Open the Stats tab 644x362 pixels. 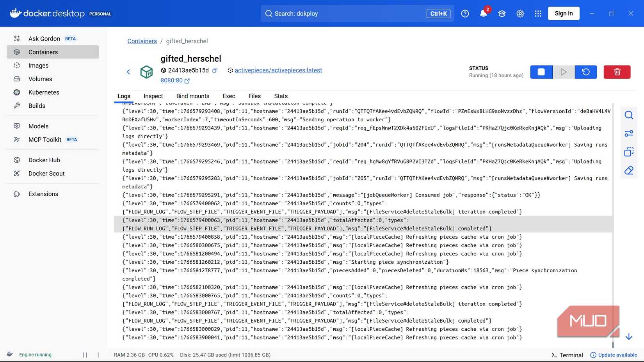point(280,96)
